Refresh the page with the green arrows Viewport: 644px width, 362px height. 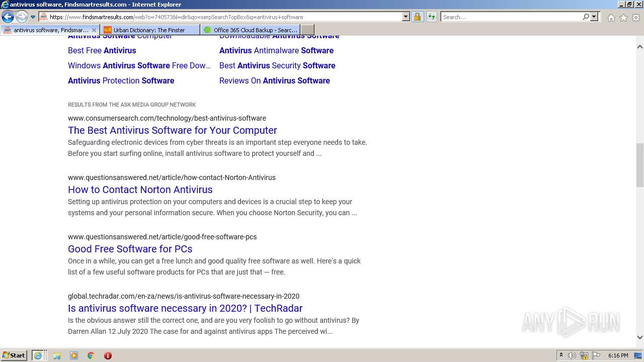click(431, 17)
